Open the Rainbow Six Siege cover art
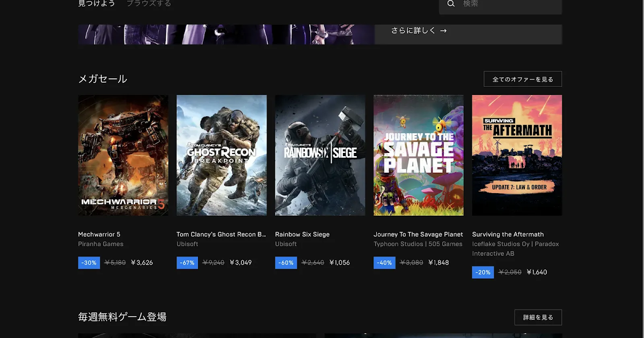The height and width of the screenshot is (338, 644). tap(320, 155)
